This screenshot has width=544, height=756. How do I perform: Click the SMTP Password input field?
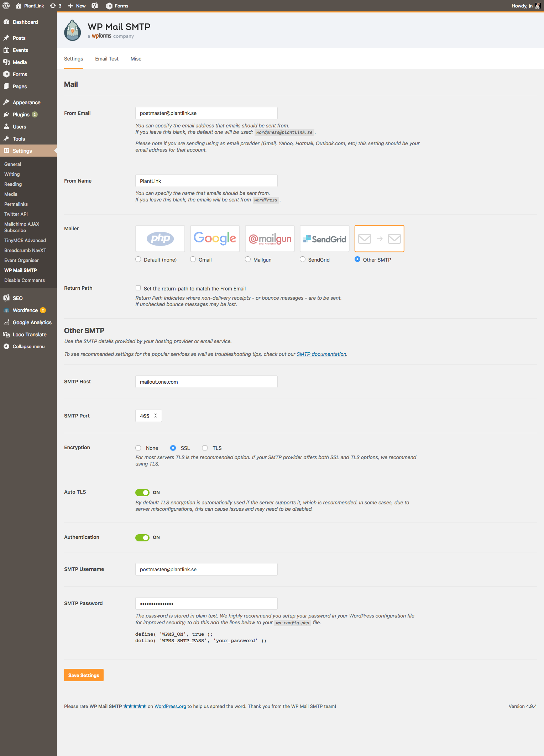[206, 603]
